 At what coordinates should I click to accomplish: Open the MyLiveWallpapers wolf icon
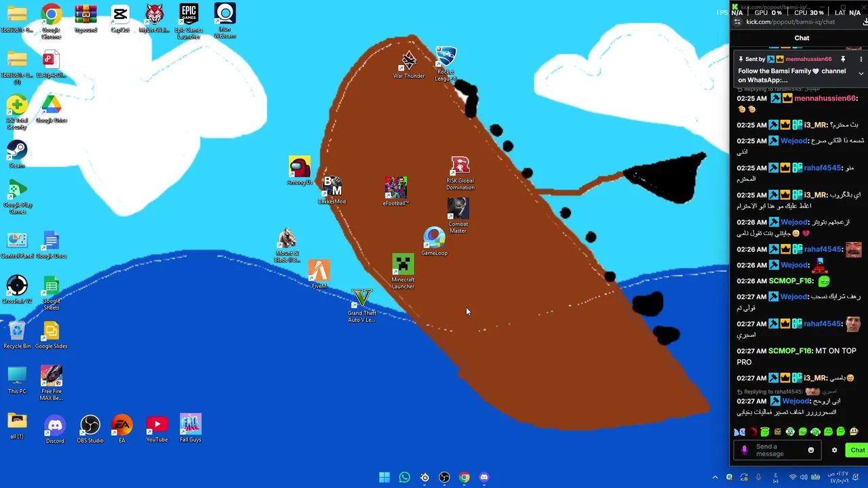coord(155,19)
